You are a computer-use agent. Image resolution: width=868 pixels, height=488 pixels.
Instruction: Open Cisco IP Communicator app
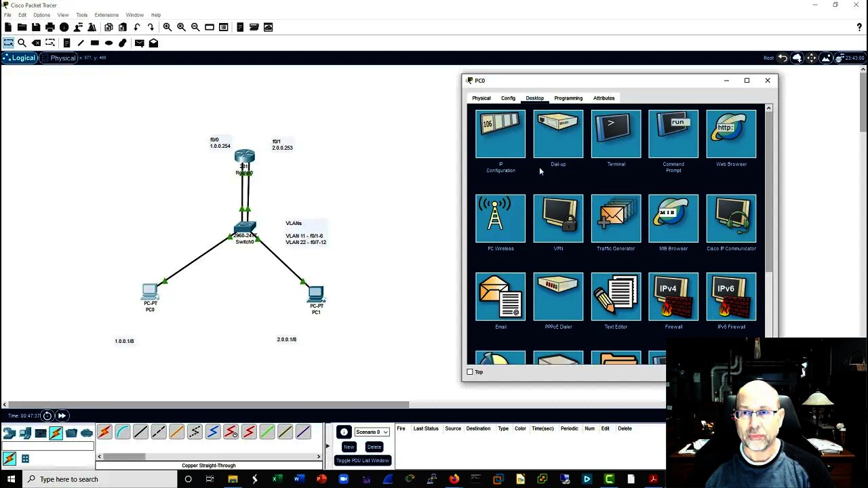tap(731, 218)
